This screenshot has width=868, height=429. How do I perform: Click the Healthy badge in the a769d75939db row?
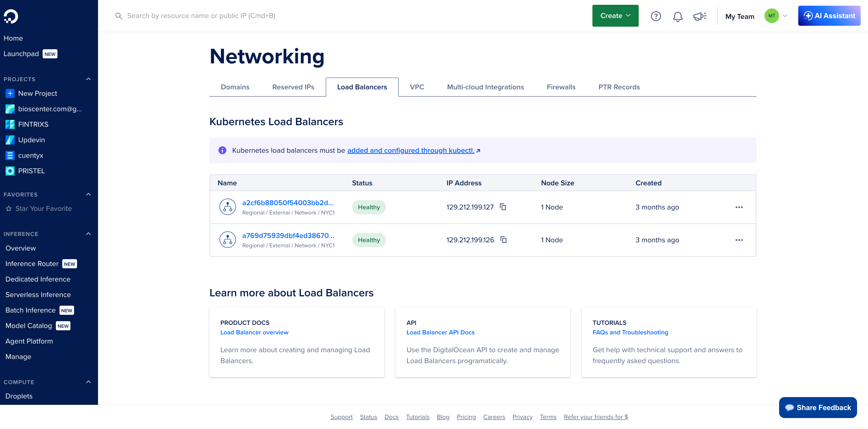pyautogui.click(x=369, y=240)
